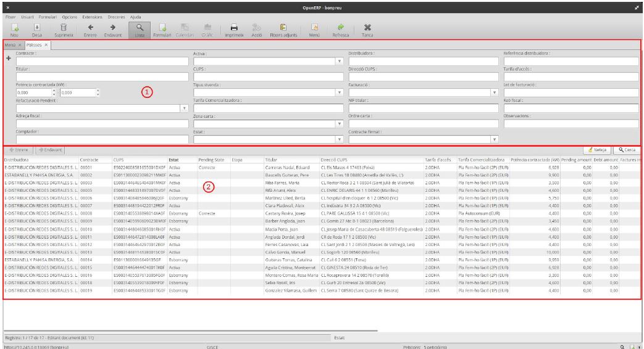Click the Nou (new record) toolbar icon

pyautogui.click(x=14, y=28)
